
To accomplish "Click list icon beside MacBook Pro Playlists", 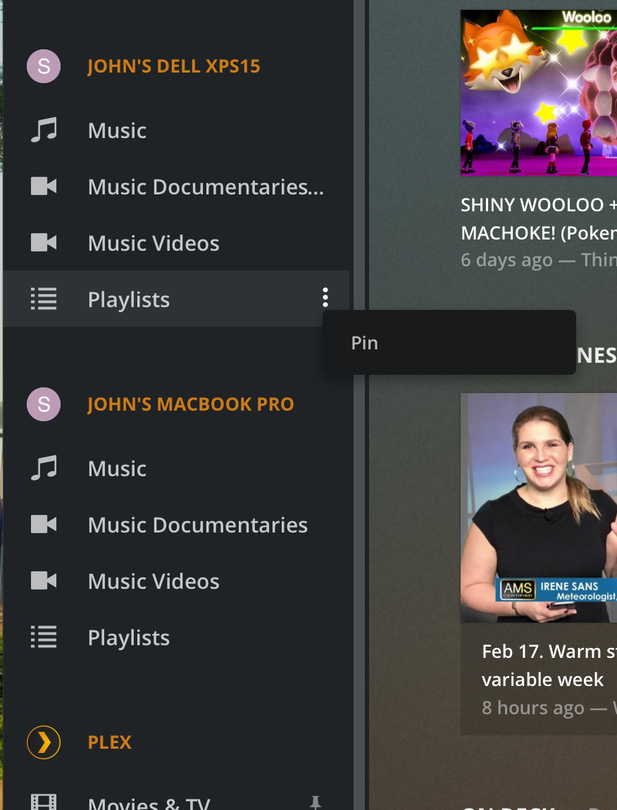I will [x=43, y=637].
